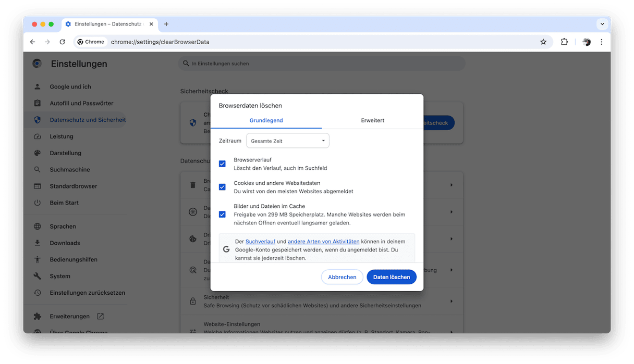
Task: Open the profile avatar menu
Action: (587, 42)
